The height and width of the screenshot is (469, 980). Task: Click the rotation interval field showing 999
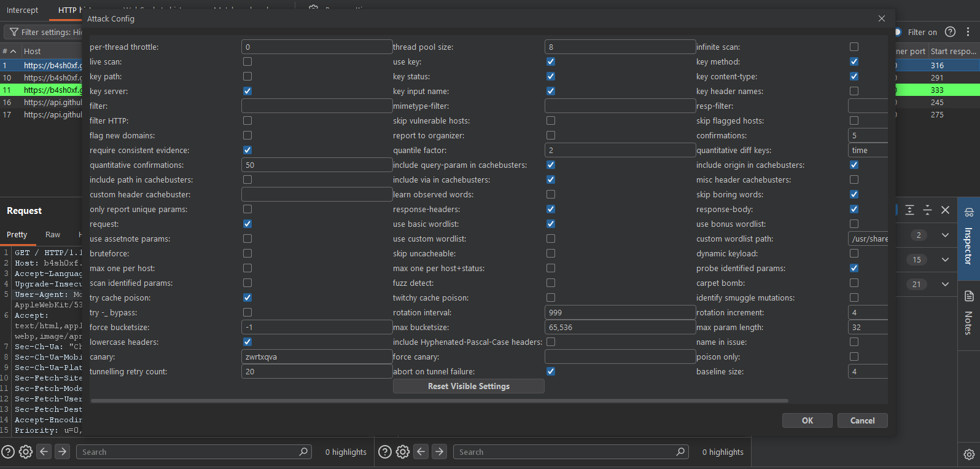tap(620, 312)
